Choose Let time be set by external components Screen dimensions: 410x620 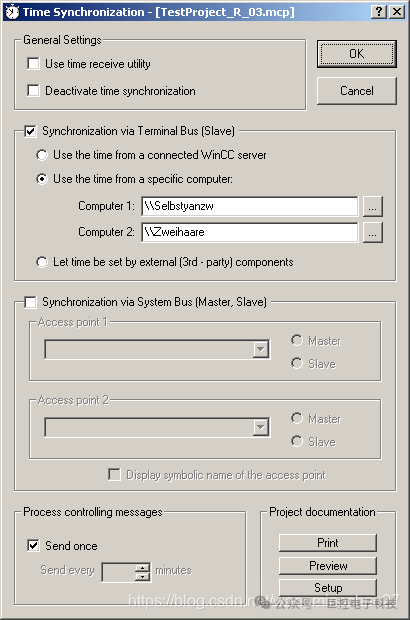pos(42,262)
